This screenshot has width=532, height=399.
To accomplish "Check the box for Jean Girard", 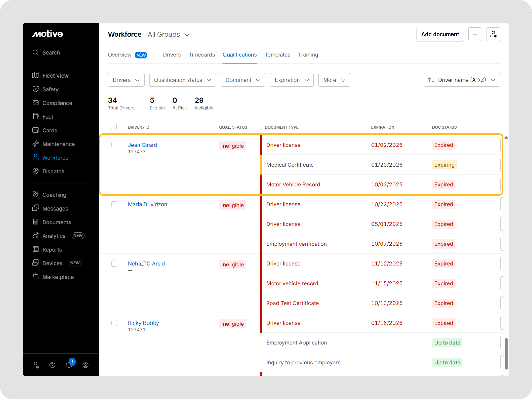I will click(x=114, y=145).
